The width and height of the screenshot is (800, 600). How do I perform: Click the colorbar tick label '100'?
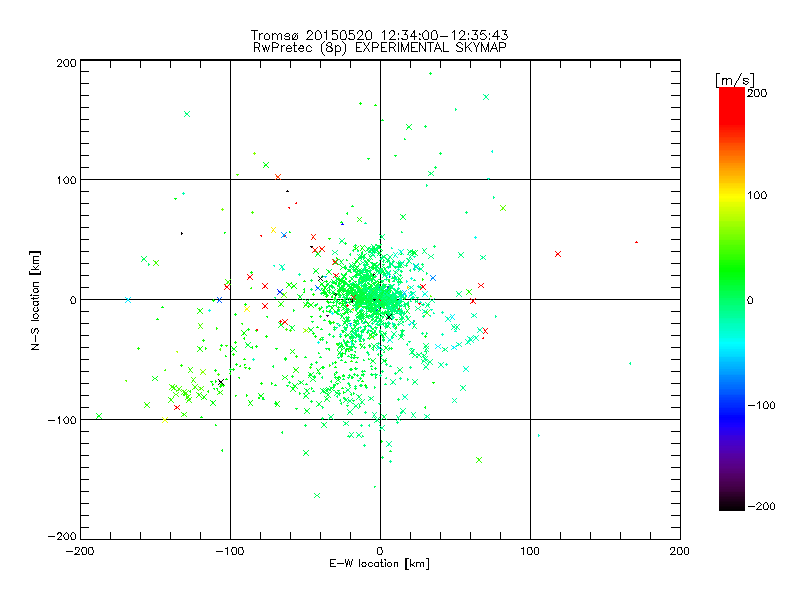pos(757,195)
